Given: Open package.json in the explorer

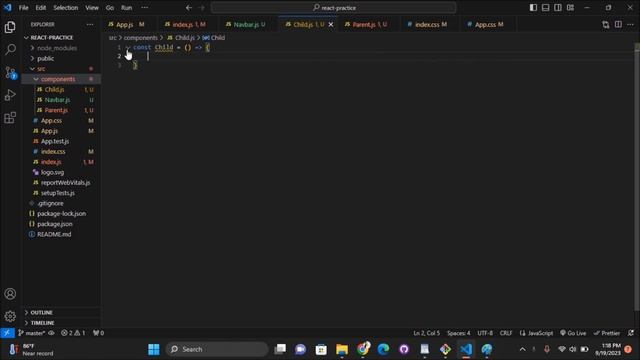Looking at the screenshot, I should pyautogui.click(x=61, y=224).
